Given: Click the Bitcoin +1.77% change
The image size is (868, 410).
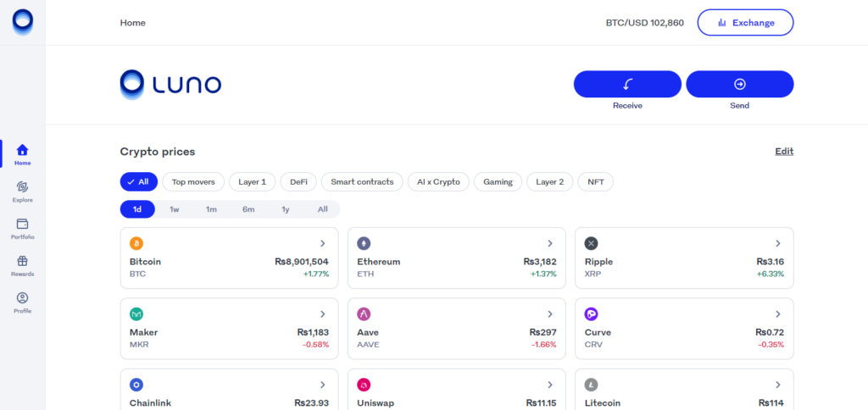Looking at the screenshot, I should 316,274.
